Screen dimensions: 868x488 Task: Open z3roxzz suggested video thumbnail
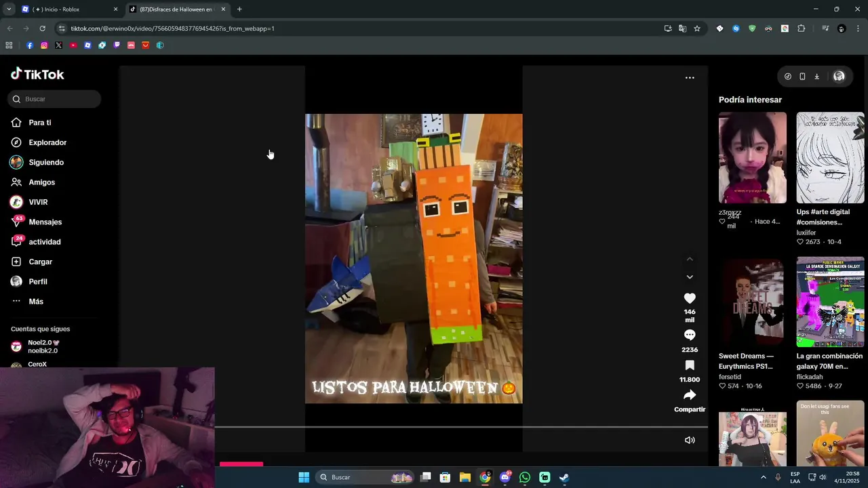pos(753,157)
